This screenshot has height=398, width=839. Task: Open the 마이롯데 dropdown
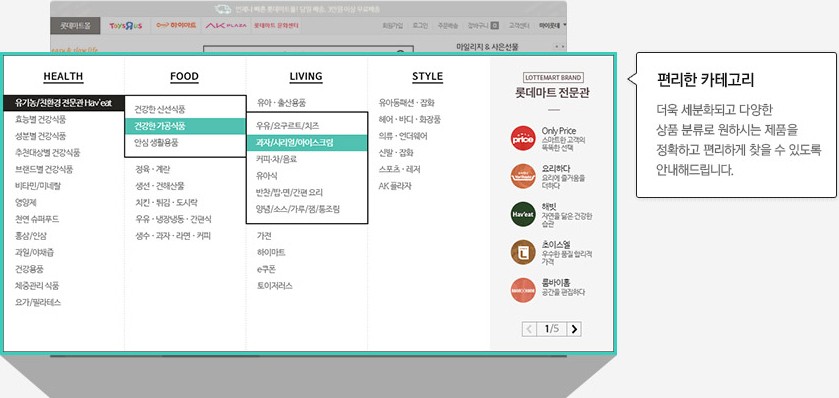(x=553, y=25)
